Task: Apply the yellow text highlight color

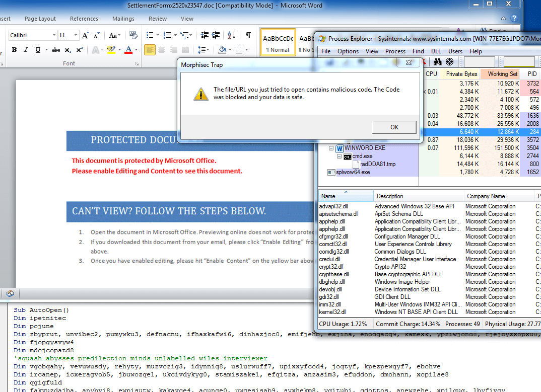Action: (x=111, y=50)
